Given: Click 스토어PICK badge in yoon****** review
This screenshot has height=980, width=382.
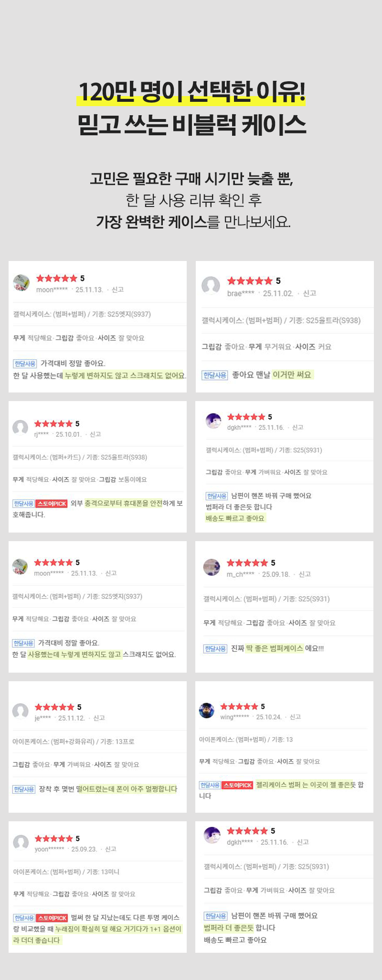Looking at the screenshot, I should click(52, 917).
